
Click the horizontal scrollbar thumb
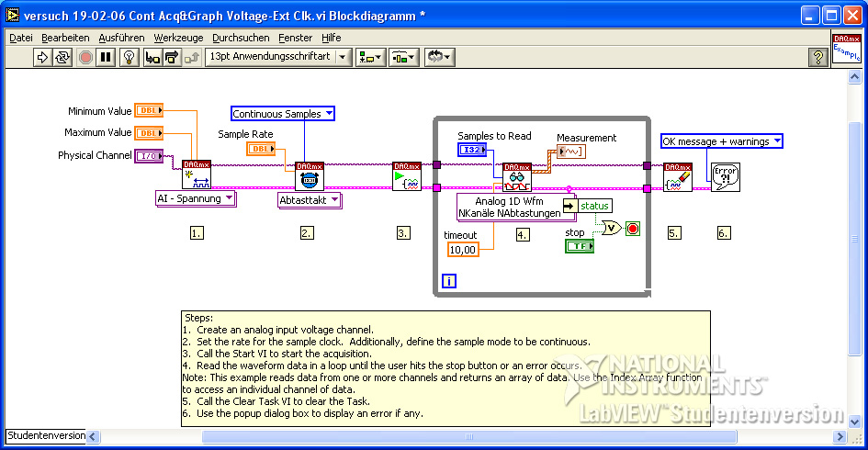coord(469,437)
